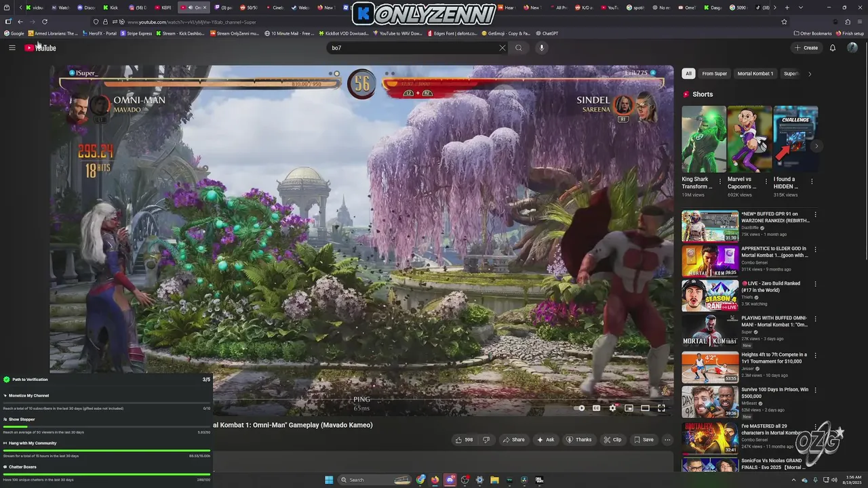This screenshot has width=868, height=488.
Task: Go back with browser back arrow
Action: coord(20,22)
